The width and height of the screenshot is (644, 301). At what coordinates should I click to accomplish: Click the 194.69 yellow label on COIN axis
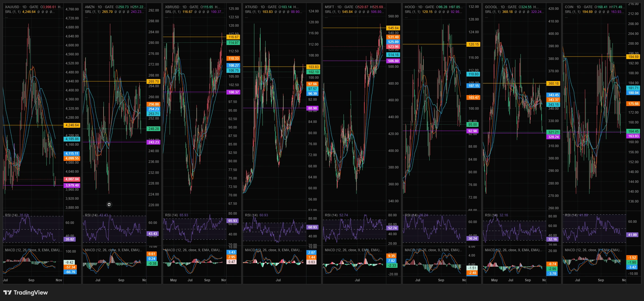633,57
